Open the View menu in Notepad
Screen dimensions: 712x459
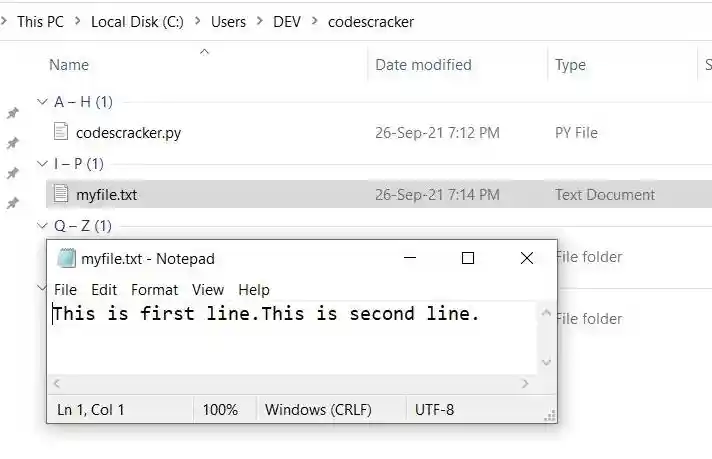[x=208, y=290]
